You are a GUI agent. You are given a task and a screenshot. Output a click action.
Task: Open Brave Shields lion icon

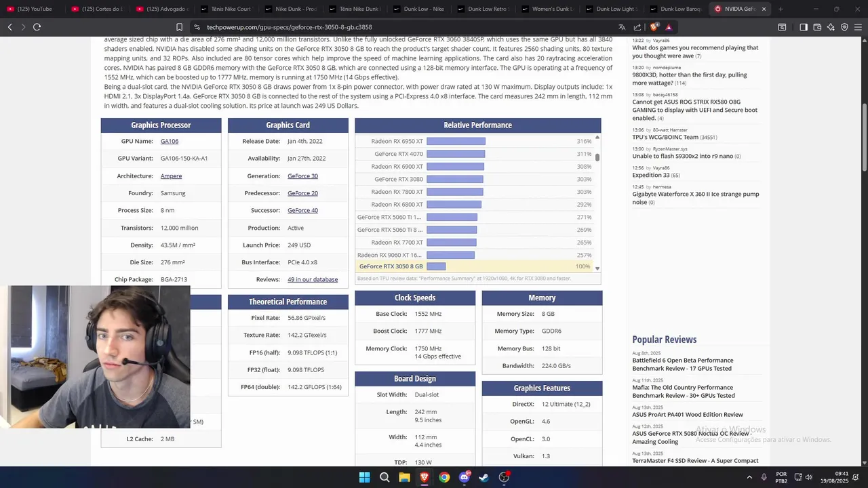654,27
